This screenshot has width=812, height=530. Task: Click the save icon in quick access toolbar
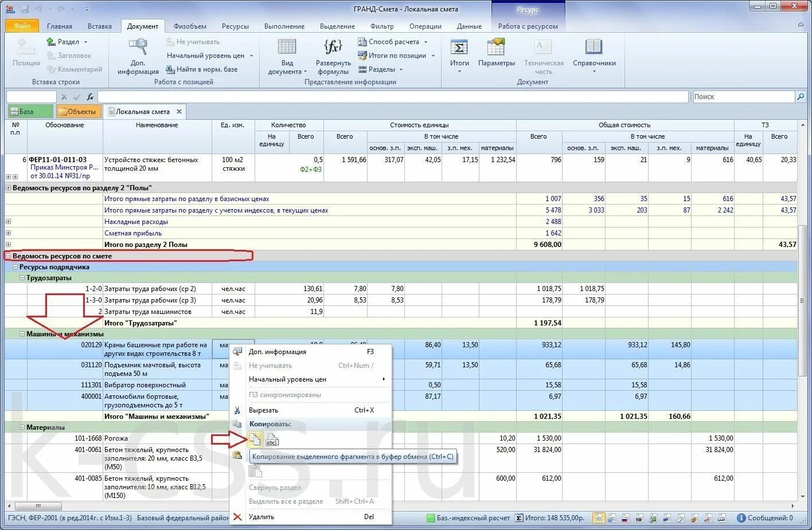[x=25, y=9]
